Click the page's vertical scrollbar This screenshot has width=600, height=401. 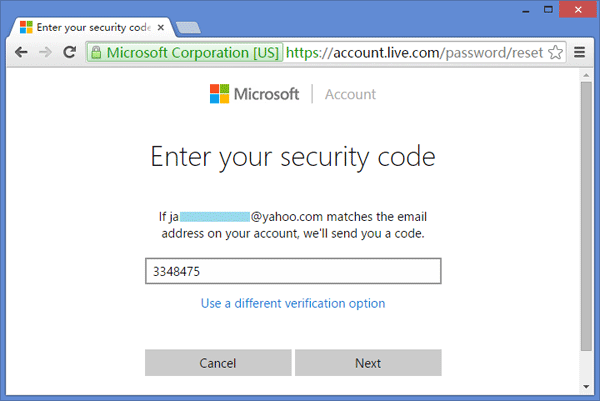coord(586,220)
